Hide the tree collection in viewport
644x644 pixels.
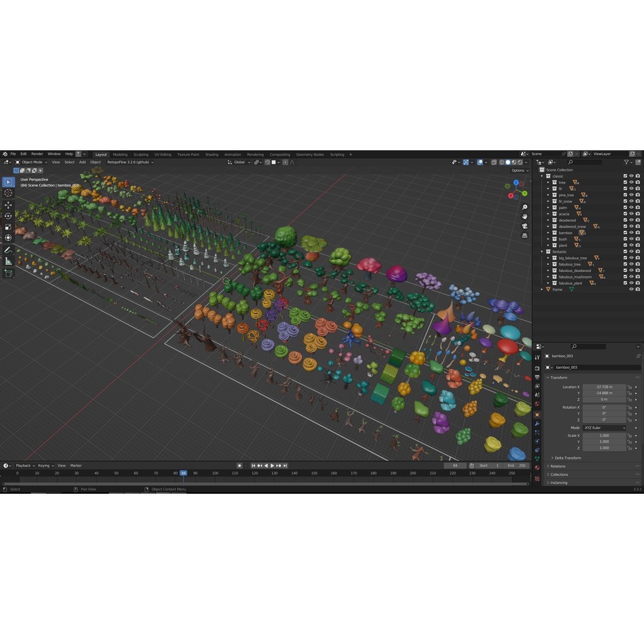(x=631, y=182)
